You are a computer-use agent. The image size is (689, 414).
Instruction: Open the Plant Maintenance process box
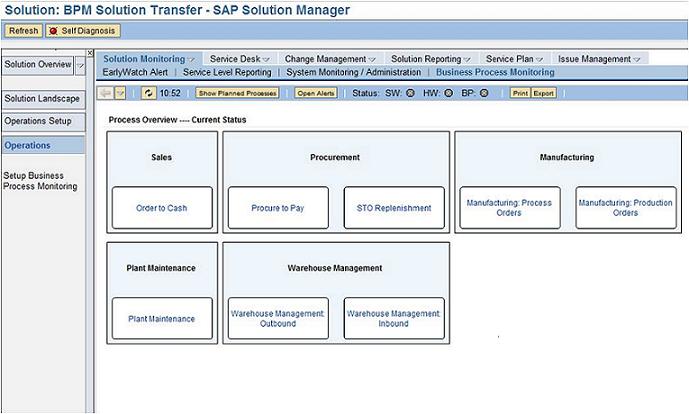point(162,319)
